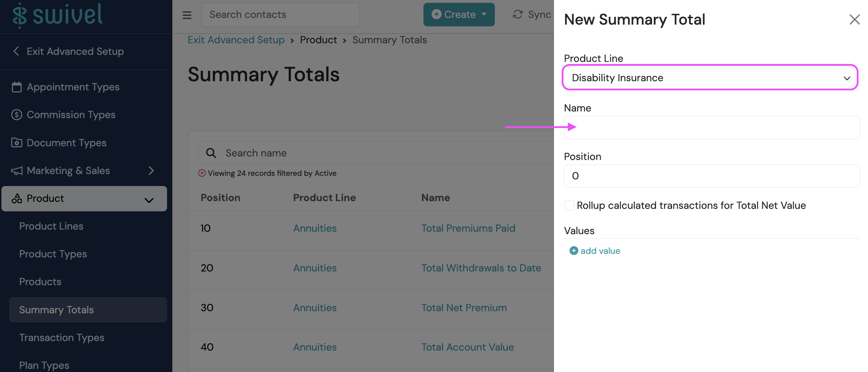This screenshot has height=372, width=868.
Task: Close the New Summary Total panel
Action: coord(854,19)
